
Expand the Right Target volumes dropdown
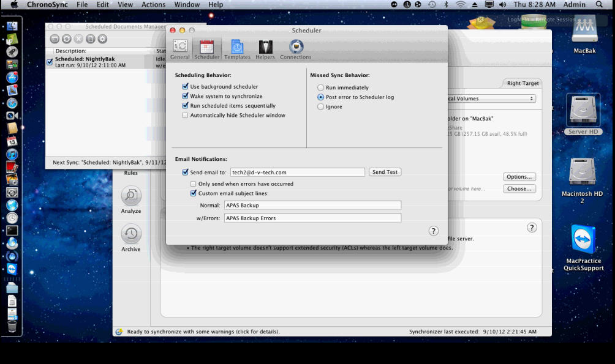[x=490, y=98]
